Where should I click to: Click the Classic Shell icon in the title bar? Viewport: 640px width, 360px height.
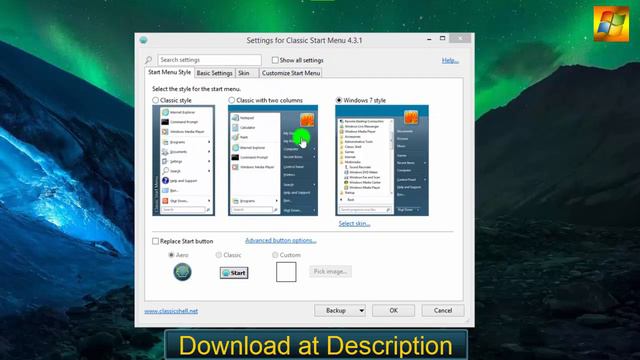[x=143, y=40]
